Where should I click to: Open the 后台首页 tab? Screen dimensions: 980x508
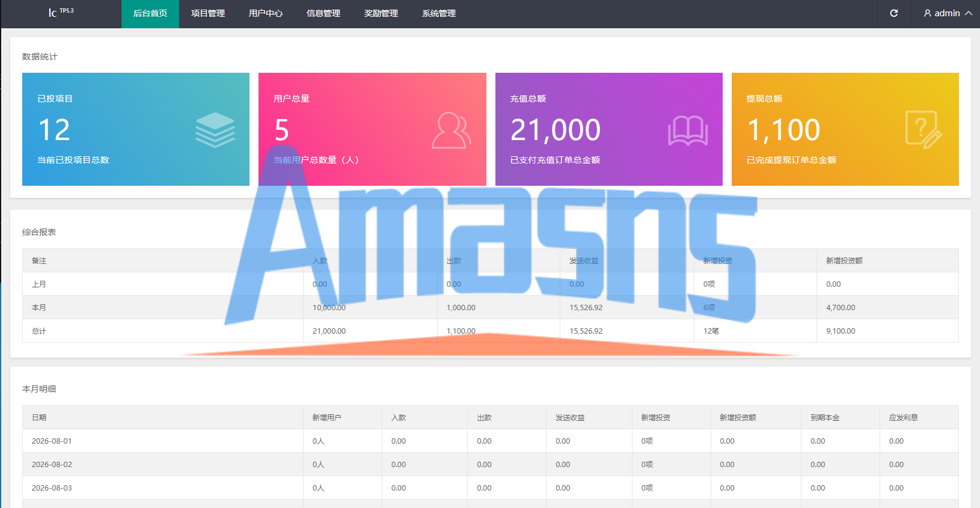[150, 14]
